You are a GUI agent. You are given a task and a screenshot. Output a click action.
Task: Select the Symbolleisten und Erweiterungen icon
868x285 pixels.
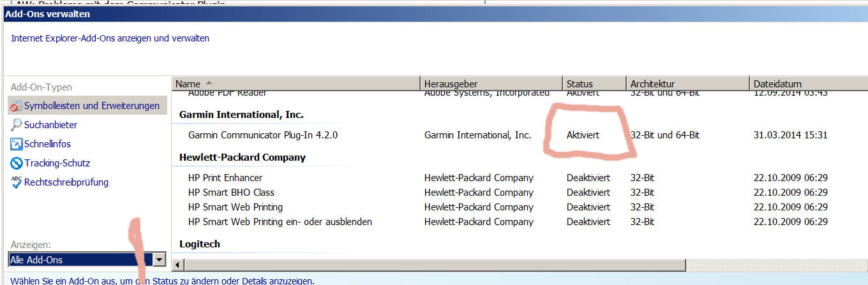pos(17,106)
